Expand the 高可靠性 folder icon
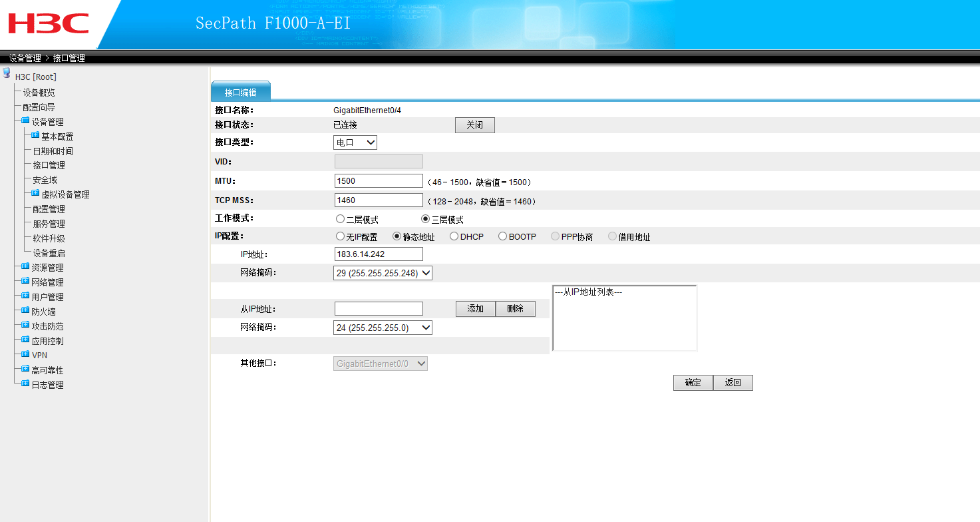The width and height of the screenshot is (980, 522). tap(25, 370)
